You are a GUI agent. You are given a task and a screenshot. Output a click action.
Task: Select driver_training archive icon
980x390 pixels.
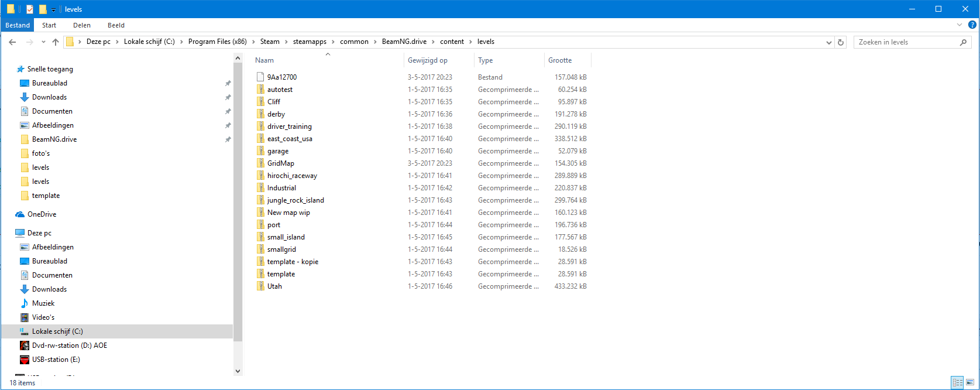coord(261,126)
